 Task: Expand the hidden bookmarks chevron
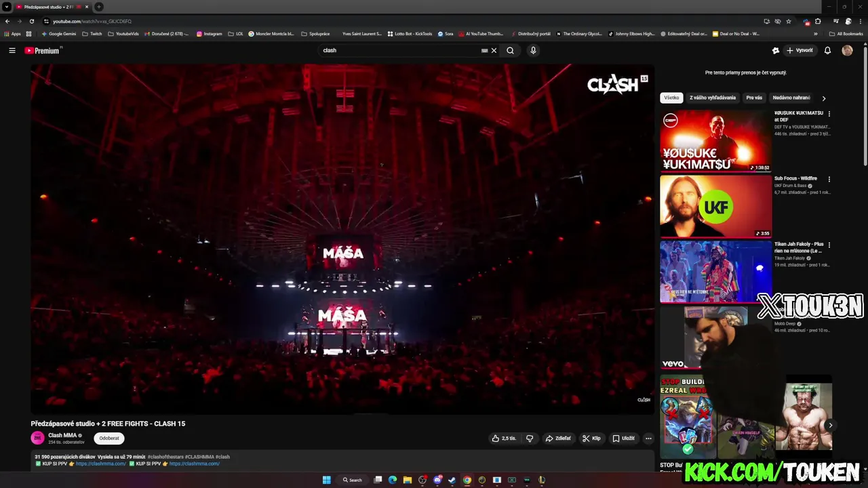[x=816, y=33]
